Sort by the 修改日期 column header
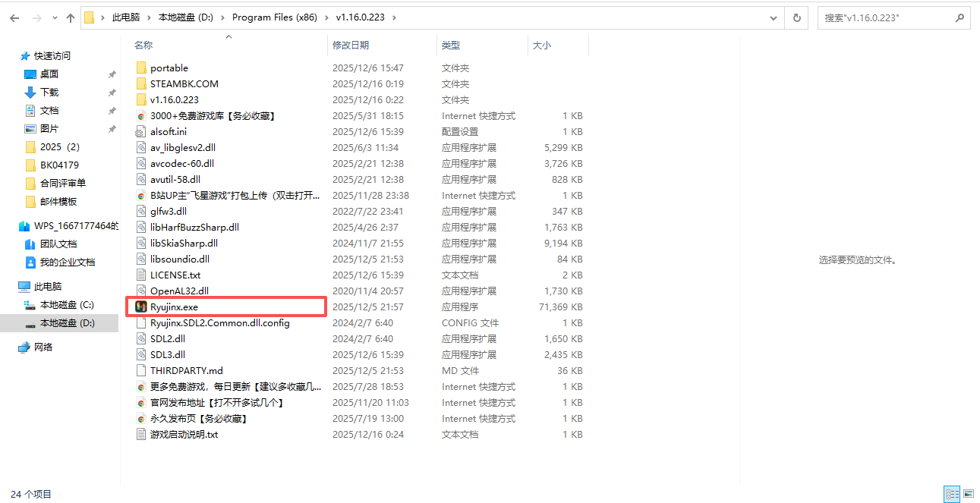The width and height of the screenshot is (980, 503). pos(351,46)
